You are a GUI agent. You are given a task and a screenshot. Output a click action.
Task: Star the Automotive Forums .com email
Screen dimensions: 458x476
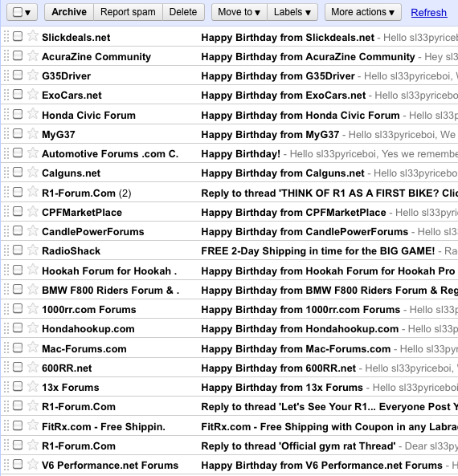point(32,153)
